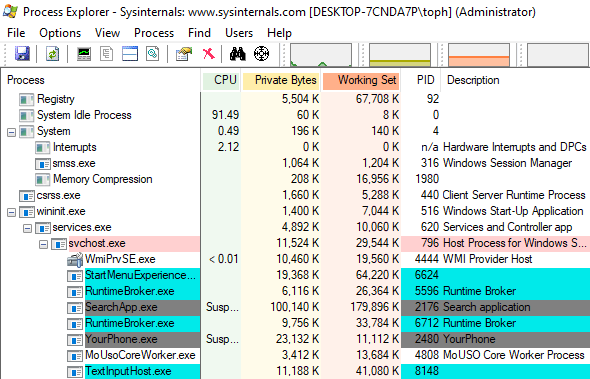590x379 pixels.
Task: Click the Save floppy disk toolbar icon
Action: (22, 54)
